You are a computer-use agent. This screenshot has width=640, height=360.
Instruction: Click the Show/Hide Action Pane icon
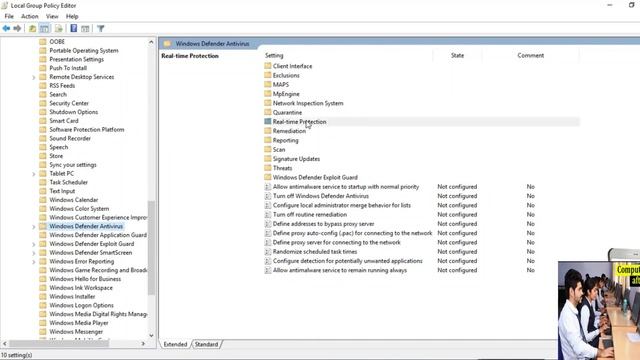pos(85,28)
